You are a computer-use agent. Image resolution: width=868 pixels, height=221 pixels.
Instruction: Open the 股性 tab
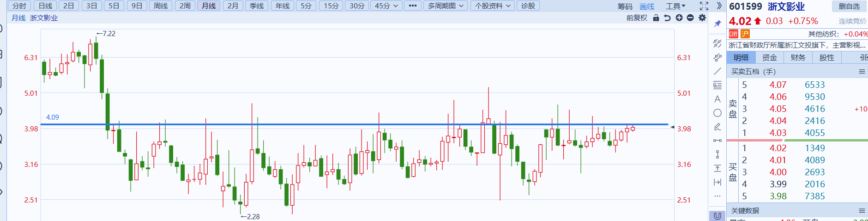coord(827,57)
